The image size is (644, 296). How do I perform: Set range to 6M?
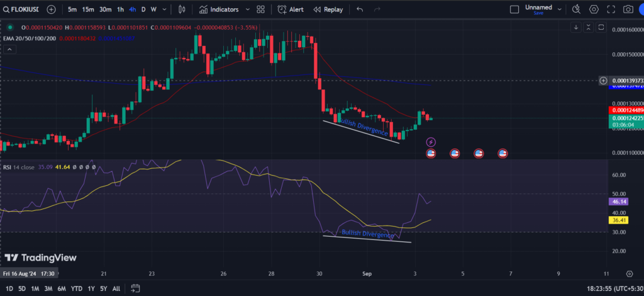(x=62, y=288)
